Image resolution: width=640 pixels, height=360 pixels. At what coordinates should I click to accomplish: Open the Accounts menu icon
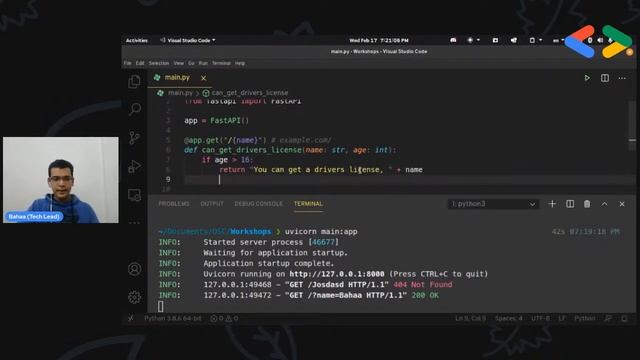coord(134,269)
